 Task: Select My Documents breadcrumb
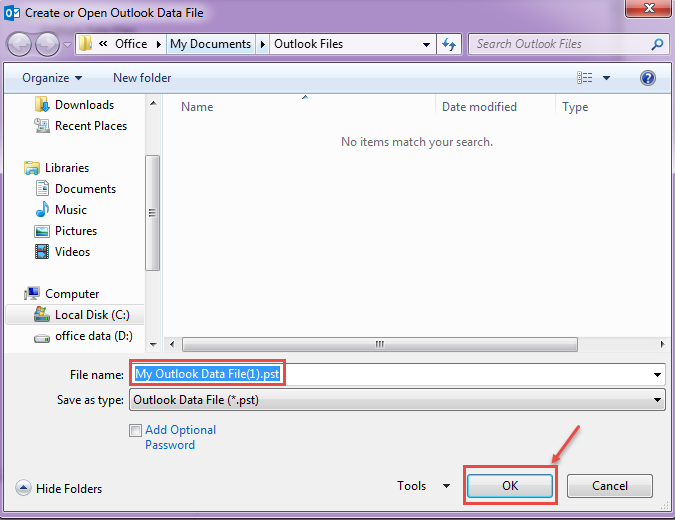[210, 44]
